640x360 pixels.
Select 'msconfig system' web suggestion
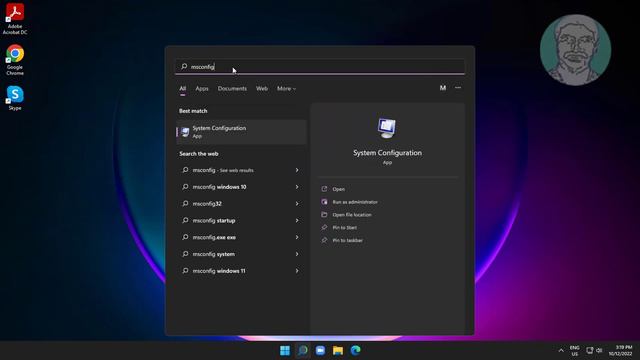pyautogui.click(x=241, y=254)
